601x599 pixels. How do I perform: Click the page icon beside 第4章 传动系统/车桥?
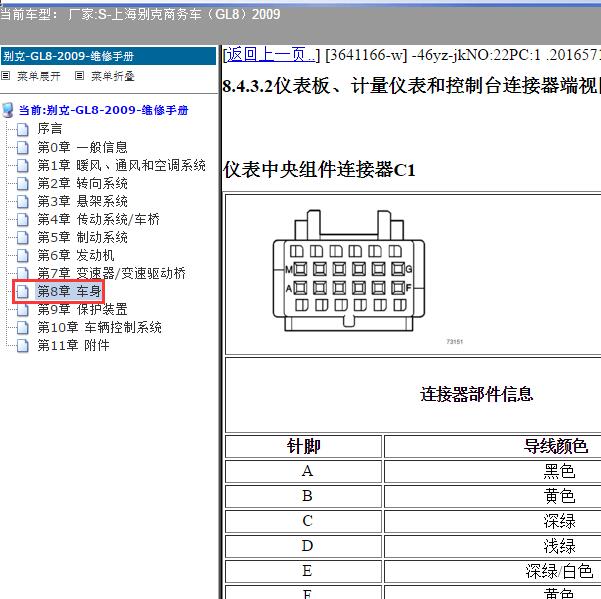pyautogui.click(x=23, y=220)
